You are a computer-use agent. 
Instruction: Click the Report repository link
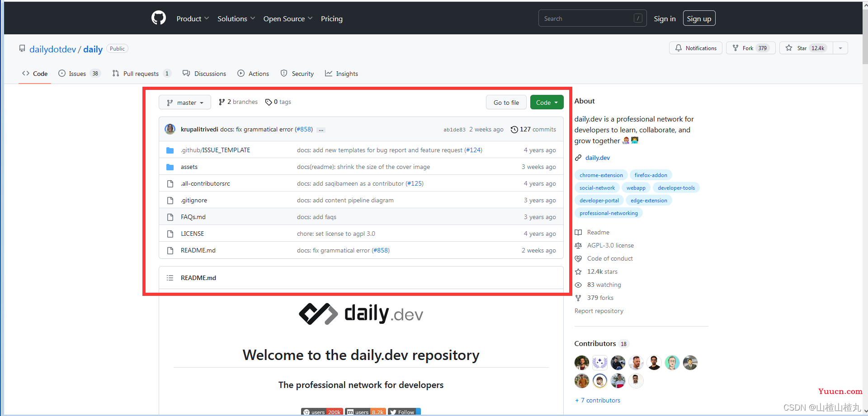pos(599,311)
